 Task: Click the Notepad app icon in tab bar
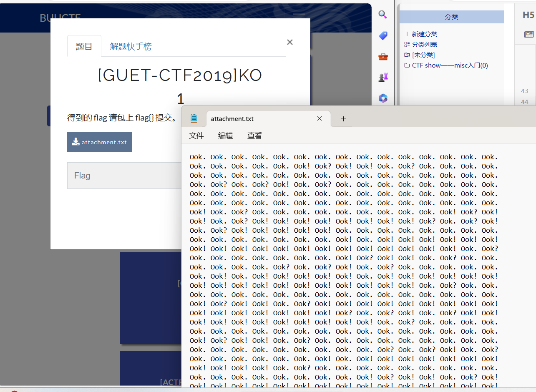click(194, 118)
